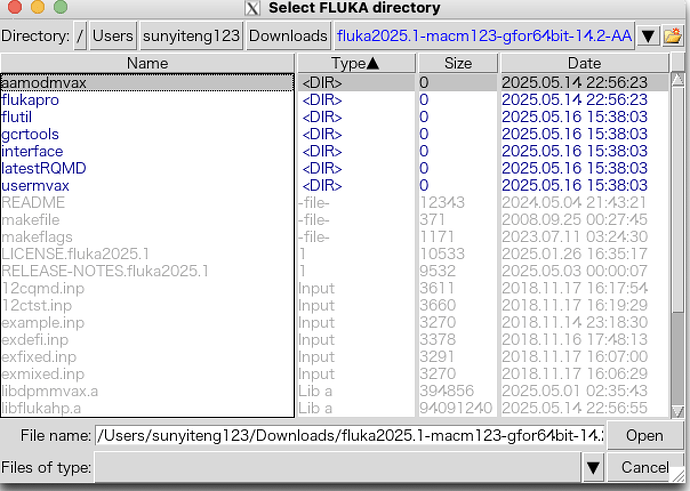Select LICENSE.fluka2025.1 file
The height and width of the screenshot is (491, 690).
point(75,254)
